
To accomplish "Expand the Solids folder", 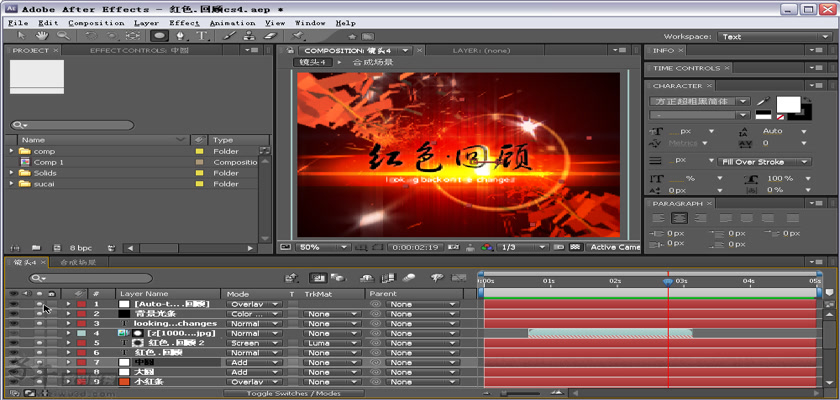I will click(11, 173).
